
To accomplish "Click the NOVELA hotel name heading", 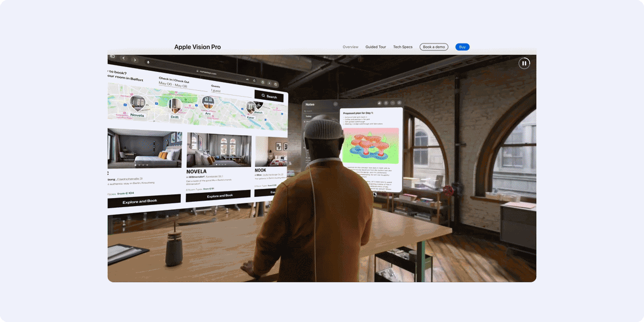I will pyautogui.click(x=197, y=172).
